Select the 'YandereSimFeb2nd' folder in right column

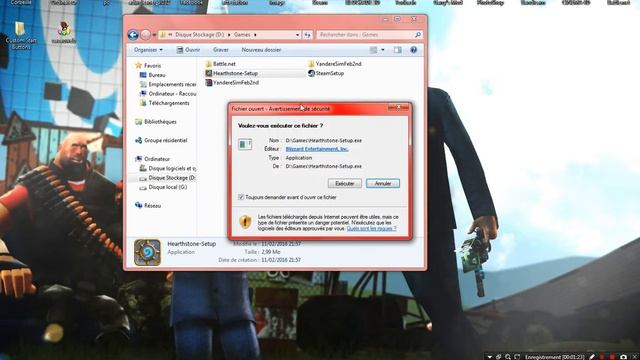pyautogui.click(x=338, y=64)
